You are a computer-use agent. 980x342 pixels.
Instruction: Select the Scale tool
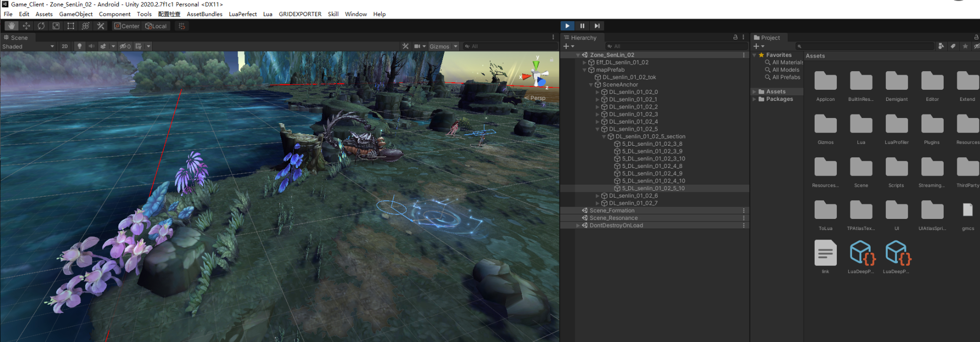[x=56, y=26]
